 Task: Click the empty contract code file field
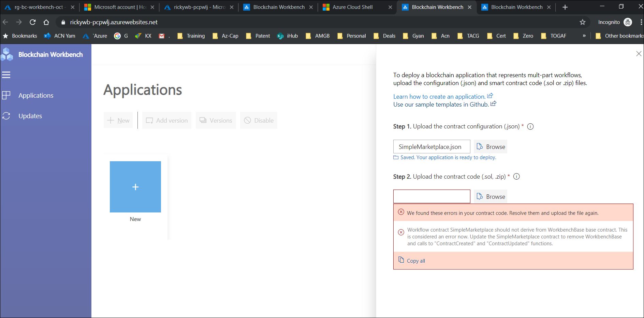click(x=431, y=196)
